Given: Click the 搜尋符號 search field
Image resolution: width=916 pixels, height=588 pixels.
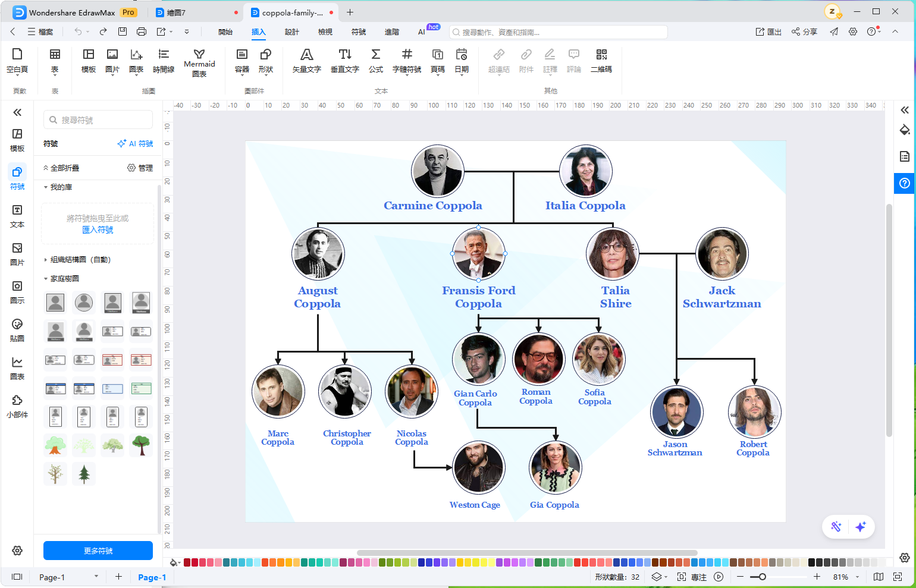Looking at the screenshot, I should point(98,120).
